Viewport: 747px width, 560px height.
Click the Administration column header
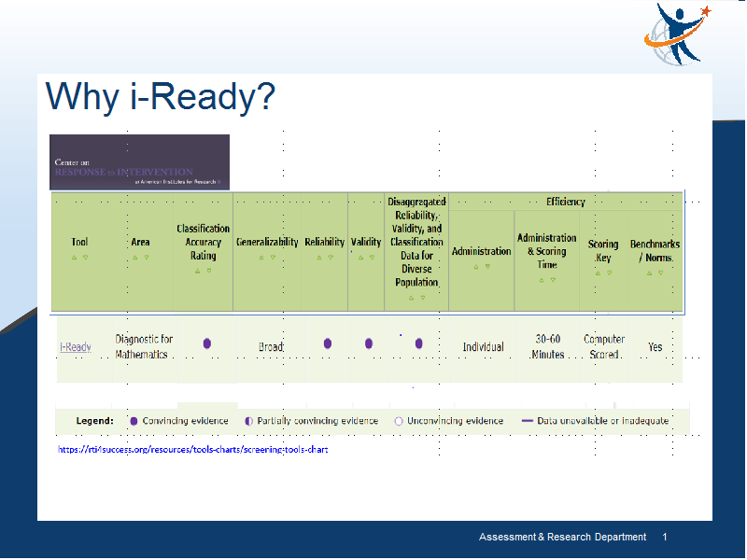481,251
